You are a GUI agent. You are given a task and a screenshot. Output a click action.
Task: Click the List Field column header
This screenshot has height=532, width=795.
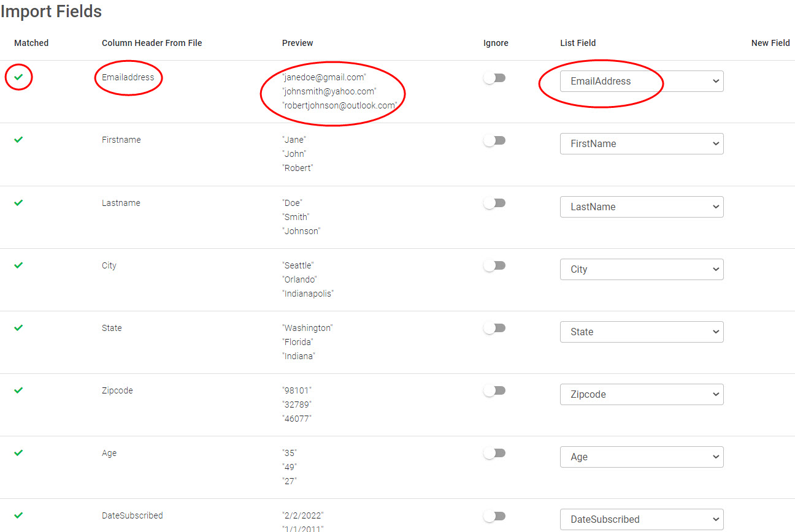578,43
